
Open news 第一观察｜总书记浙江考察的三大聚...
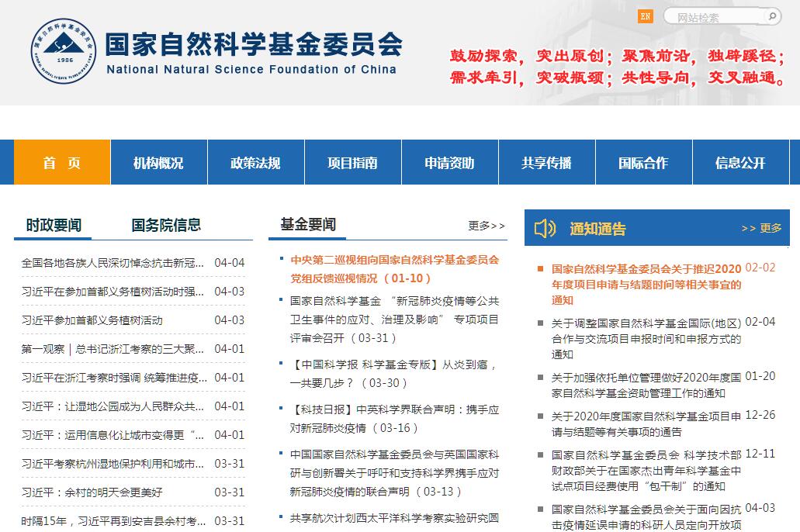point(113,349)
